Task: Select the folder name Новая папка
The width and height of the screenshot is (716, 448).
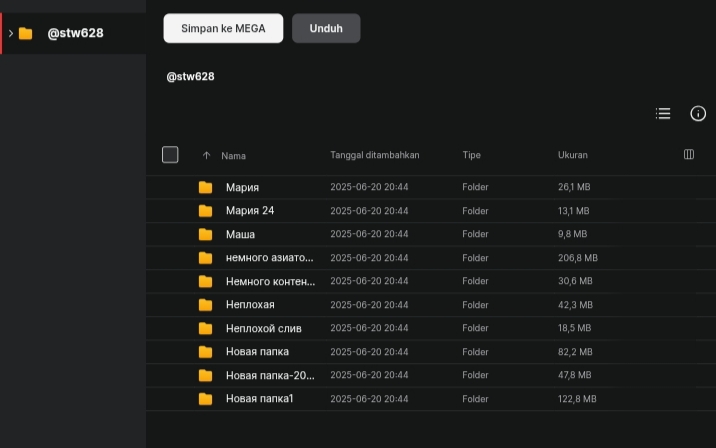Action: (257, 352)
